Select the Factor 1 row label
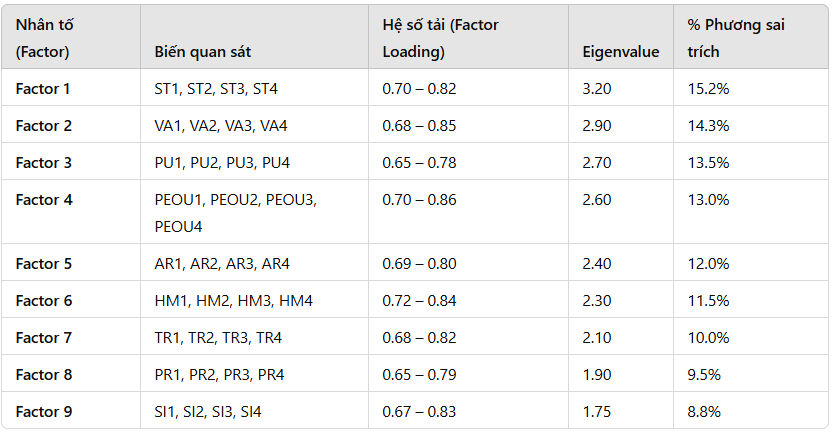The height and width of the screenshot is (433, 835). pos(43,89)
